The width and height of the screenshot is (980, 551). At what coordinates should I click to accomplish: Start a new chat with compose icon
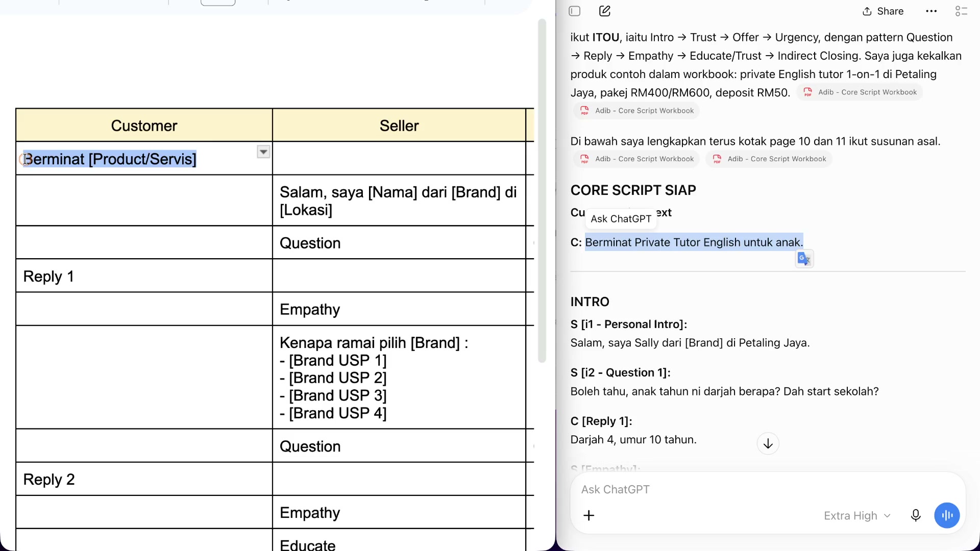pyautogui.click(x=605, y=11)
